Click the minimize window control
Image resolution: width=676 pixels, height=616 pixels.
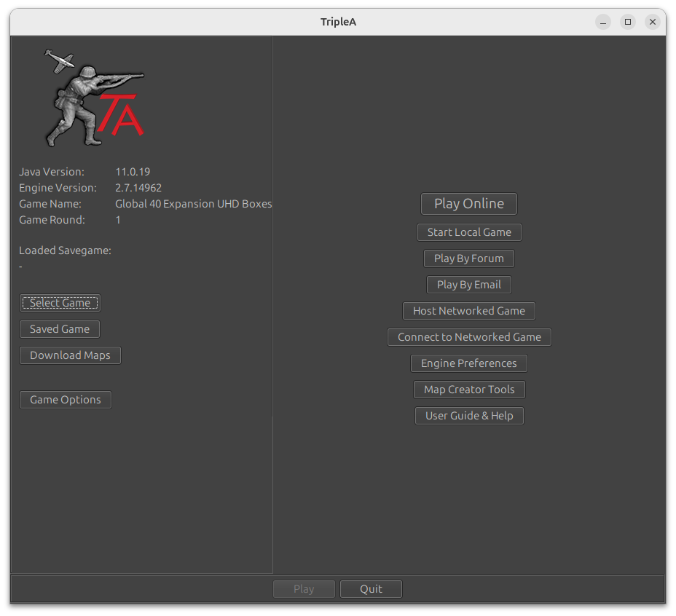pyautogui.click(x=603, y=22)
